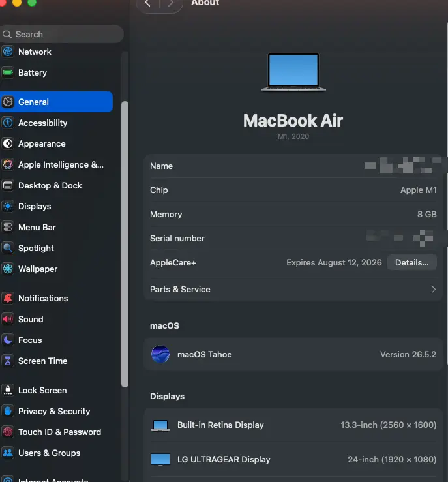The image size is (448, 482).
Task: Click the green zoom window button
Action: point(32,3)
